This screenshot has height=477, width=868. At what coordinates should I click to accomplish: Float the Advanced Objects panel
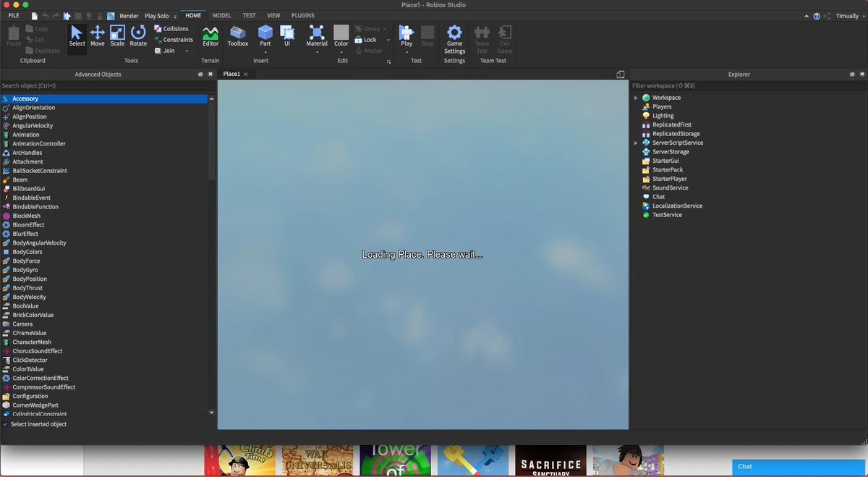[x=200, y=74]
